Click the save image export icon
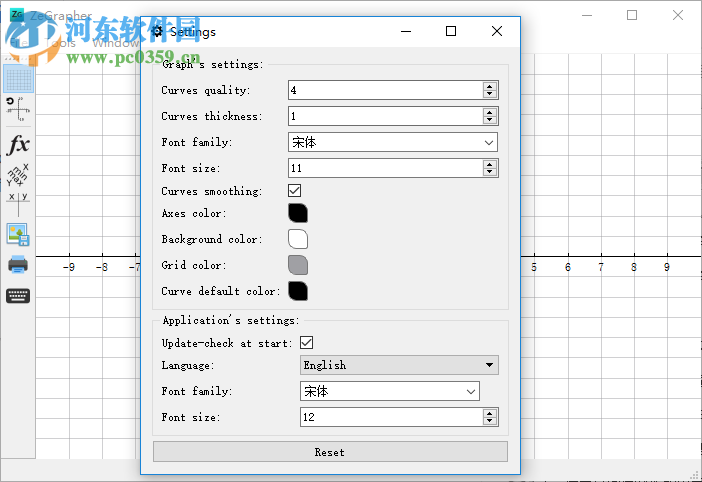The width and height of the screenshot is (702, 482). coord(18,234)
